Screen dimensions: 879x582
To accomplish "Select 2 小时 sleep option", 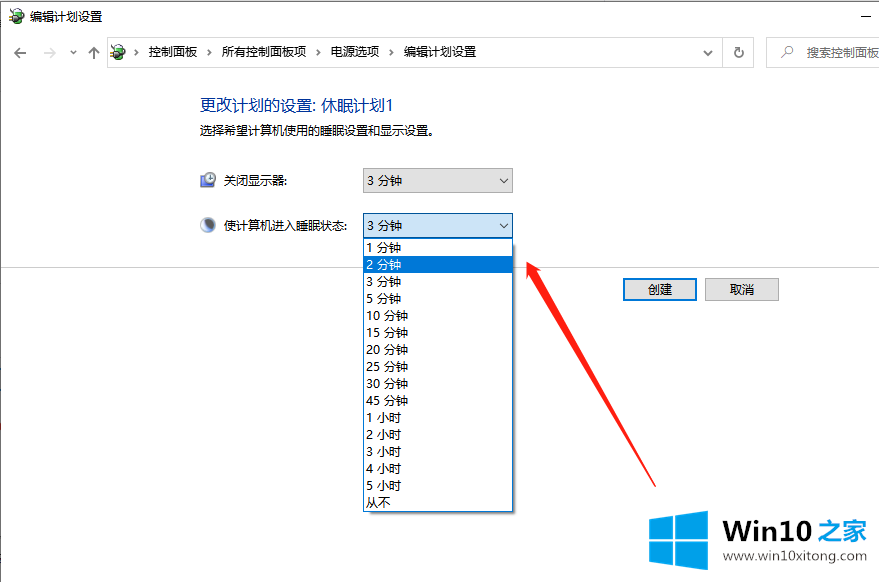I will pyautogui.click(x=438, y=435).
